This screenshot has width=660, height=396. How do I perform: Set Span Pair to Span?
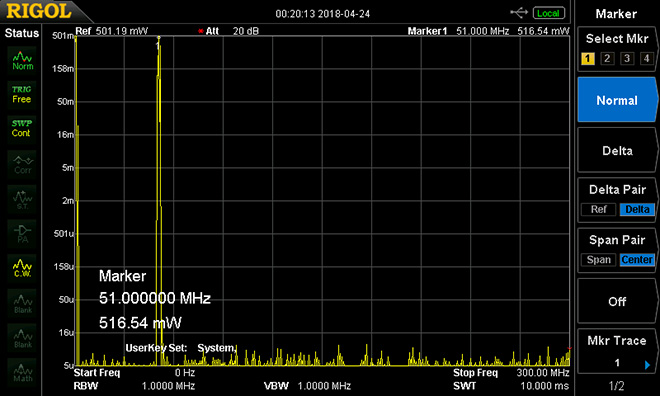coord(598,260)
